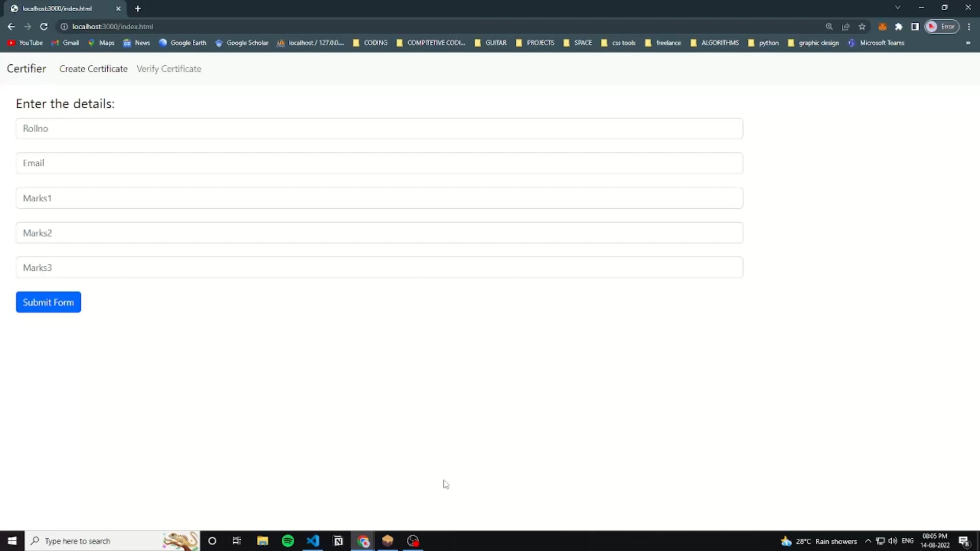Image resolution: width=980 pixels, height=551 pixels.
Task: Open Spotify from the taskbar
Action: (288, 541)
